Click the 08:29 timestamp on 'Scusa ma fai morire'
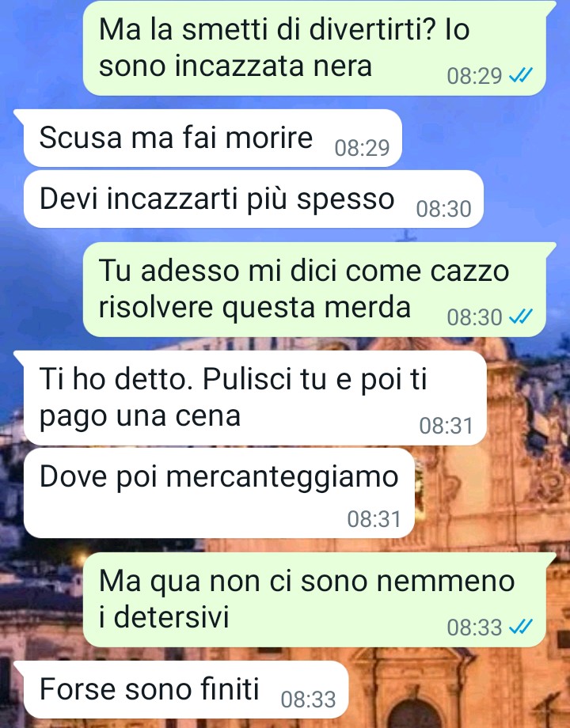The width and height of the screenshot is (570, 728). [x=362, y=148]
